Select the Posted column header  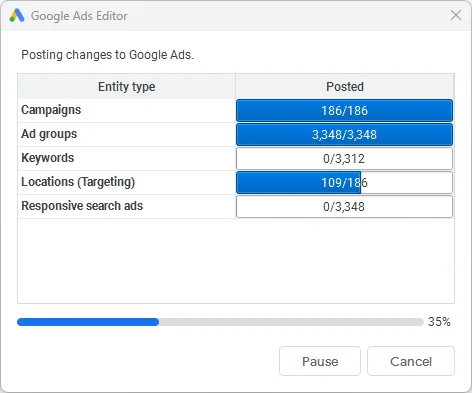click(x=345, y=86)
